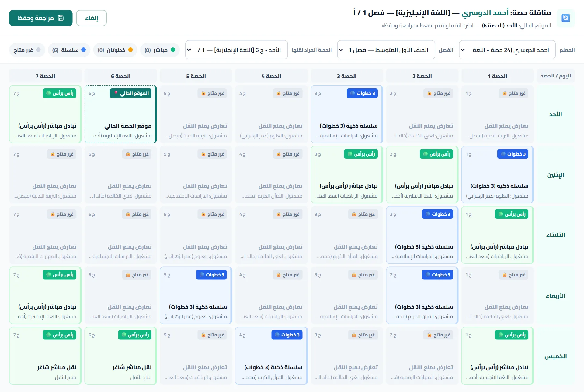Select Sunday period 7 direct swap cell
The width and height of the screenshot is (584, 392).
[x=45, y=114]
